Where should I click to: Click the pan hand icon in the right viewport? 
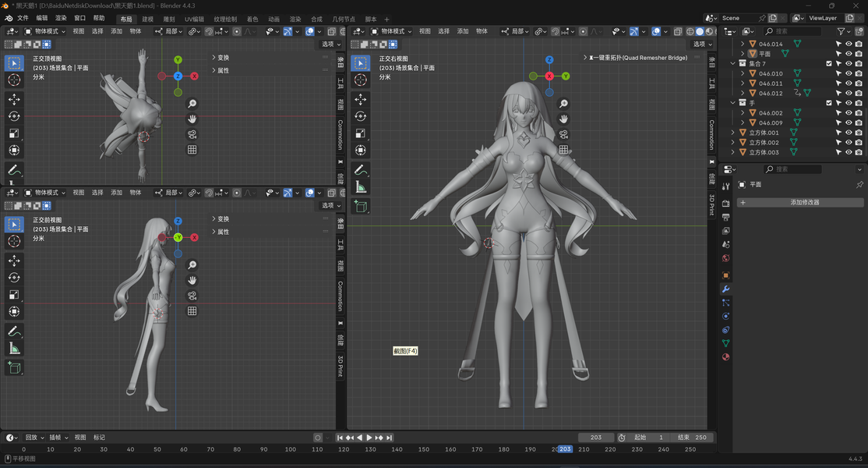(563, 119)
